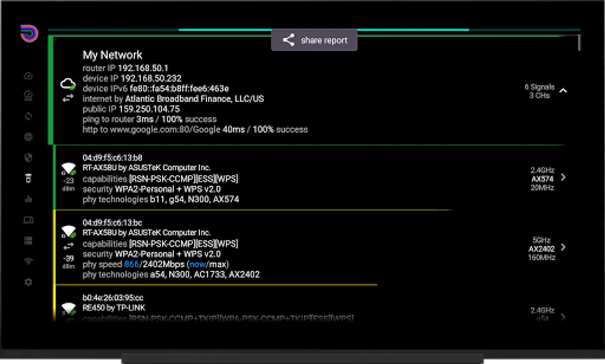605x364 pixels.
Task: Open the security shield sidebar icon
Action: [x=28, y=158]
